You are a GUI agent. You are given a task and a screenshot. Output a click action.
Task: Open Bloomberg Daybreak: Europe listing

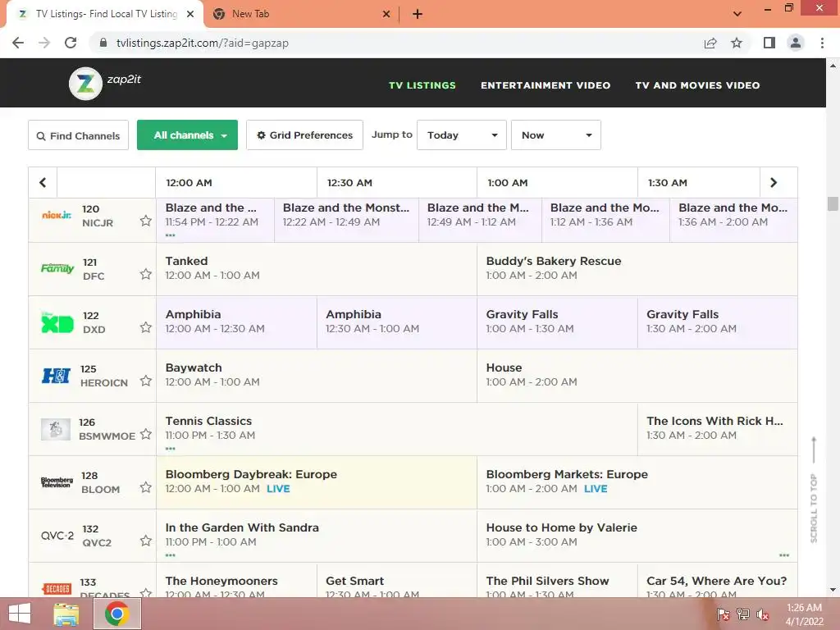pyautogui.click(x=316, y=482)
